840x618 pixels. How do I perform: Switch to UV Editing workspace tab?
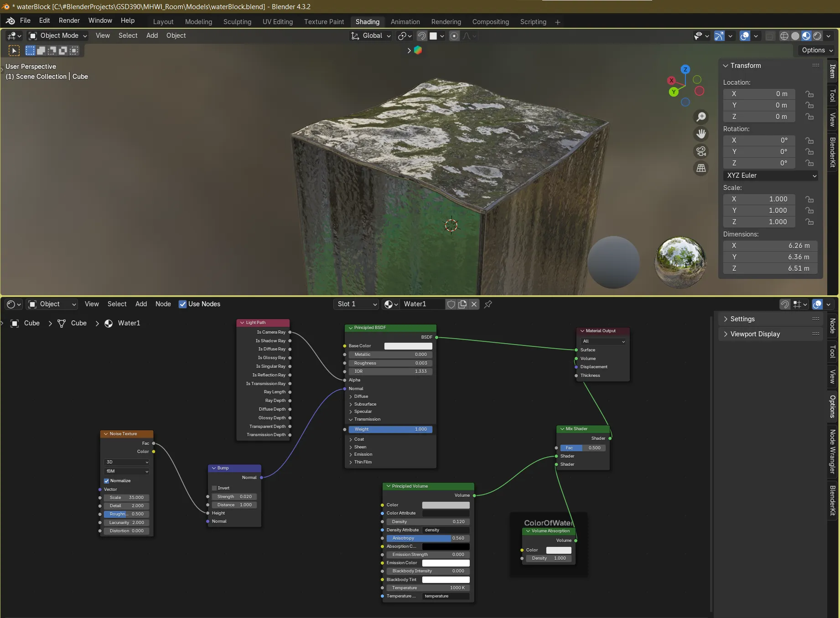[278, 22]
